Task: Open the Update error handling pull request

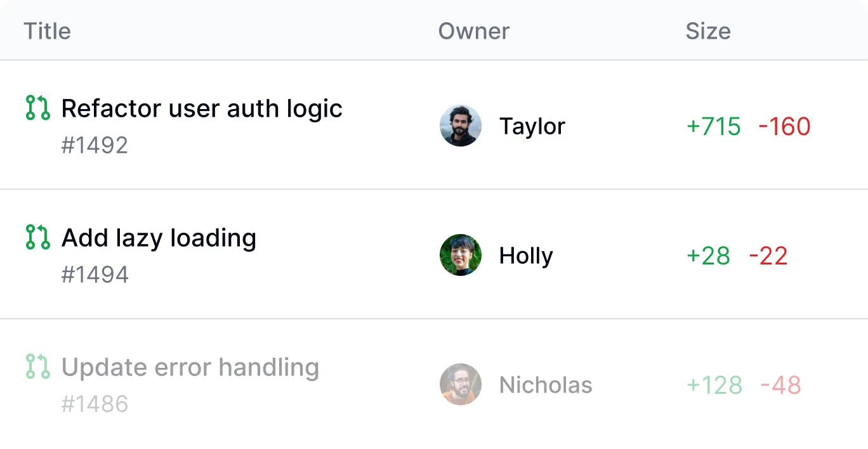Action: pos(190,367)
